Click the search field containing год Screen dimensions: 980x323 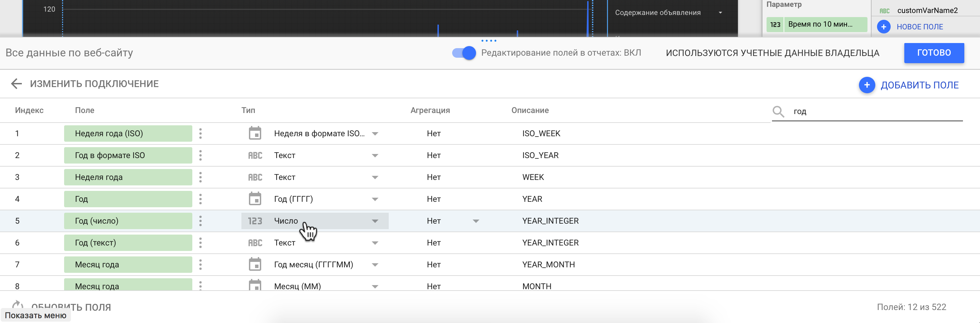[875, 111]
